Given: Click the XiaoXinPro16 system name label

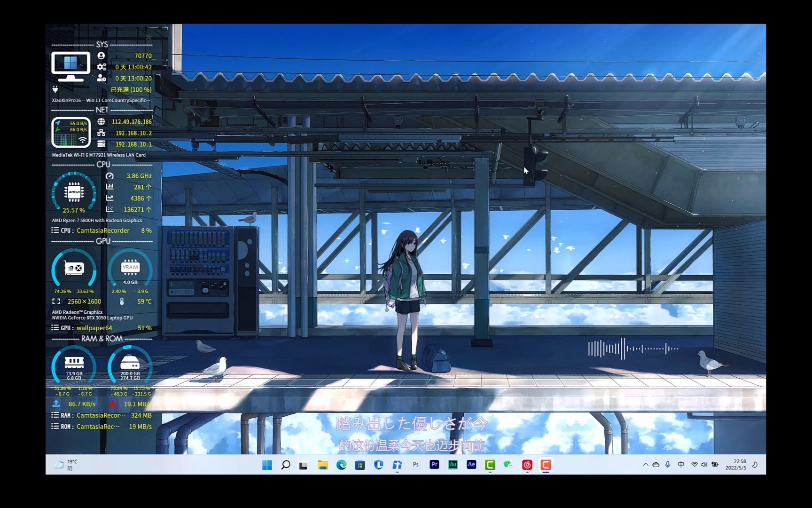Looking at the screenshot, I should (101, 100).
